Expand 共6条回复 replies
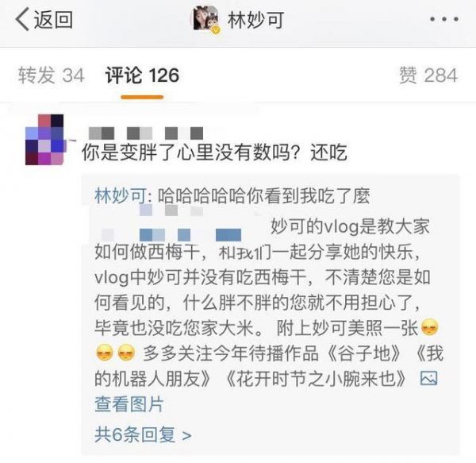476x463 pixels. click(x=143, y=434)
